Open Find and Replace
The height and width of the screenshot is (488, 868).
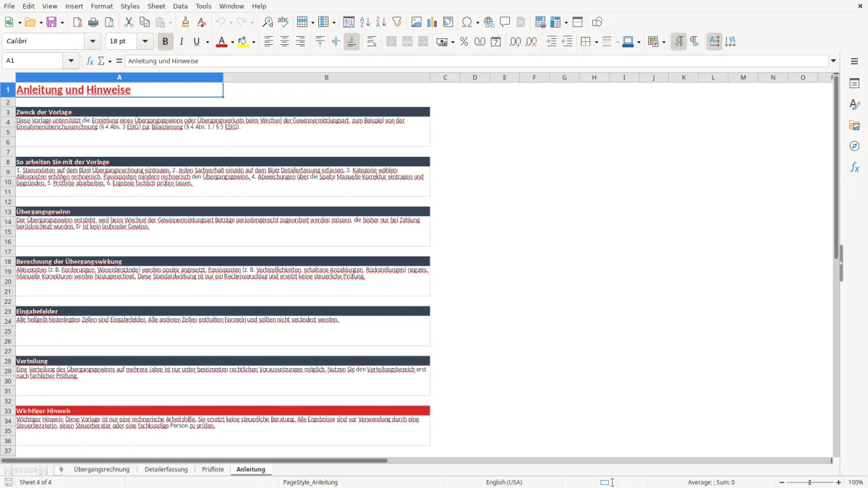click(x=268, y=22)
